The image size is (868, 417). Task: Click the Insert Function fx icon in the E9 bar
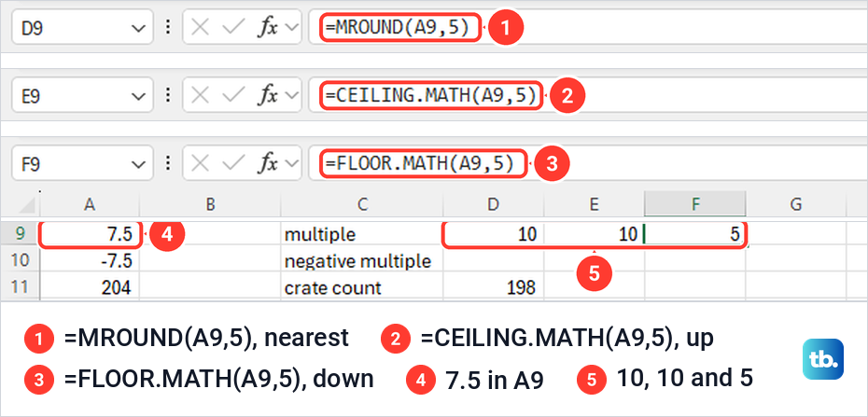click(x=267, y=96)
